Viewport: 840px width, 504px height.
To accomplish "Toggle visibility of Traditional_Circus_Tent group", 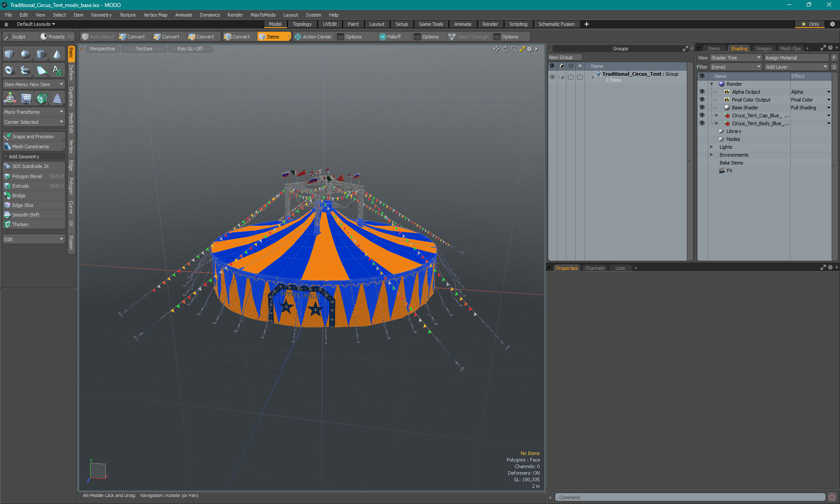I will point(552,77).
